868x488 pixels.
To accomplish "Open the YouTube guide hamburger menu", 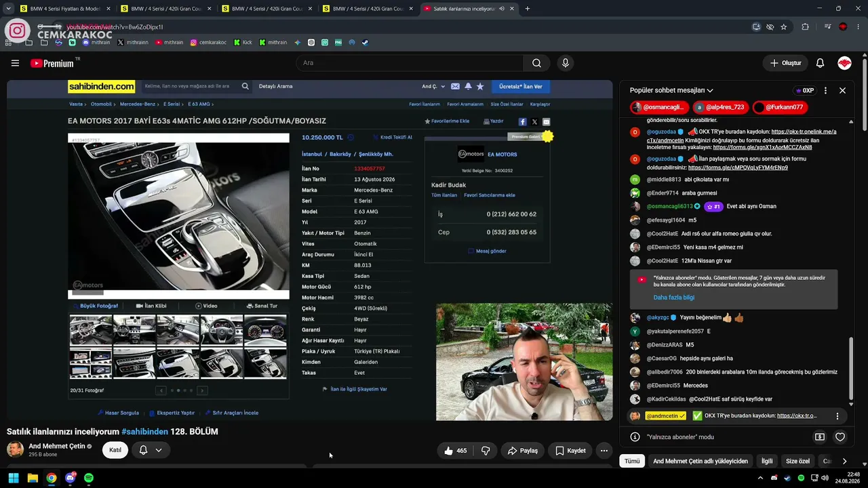I will [15, 63].
